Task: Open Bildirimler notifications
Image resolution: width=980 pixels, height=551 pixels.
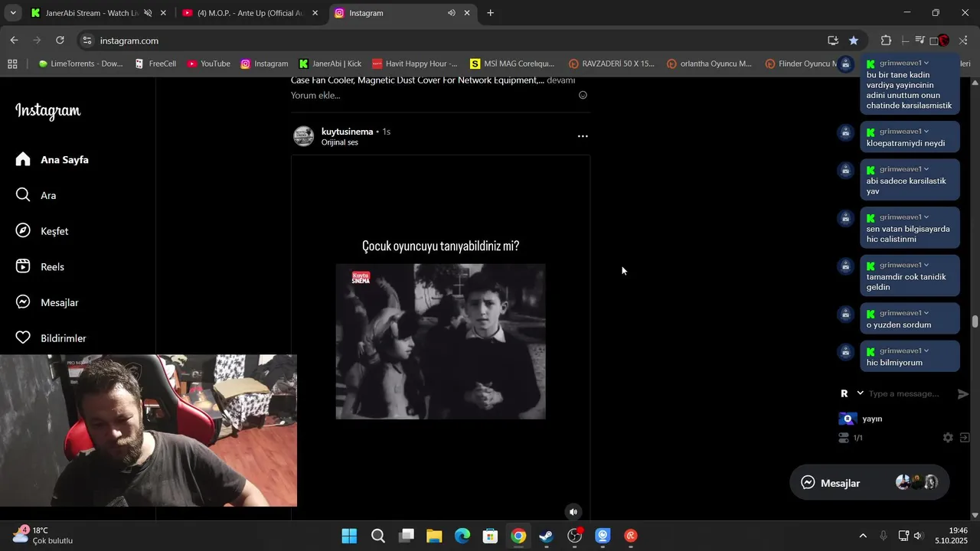Action: click(51, 338)
